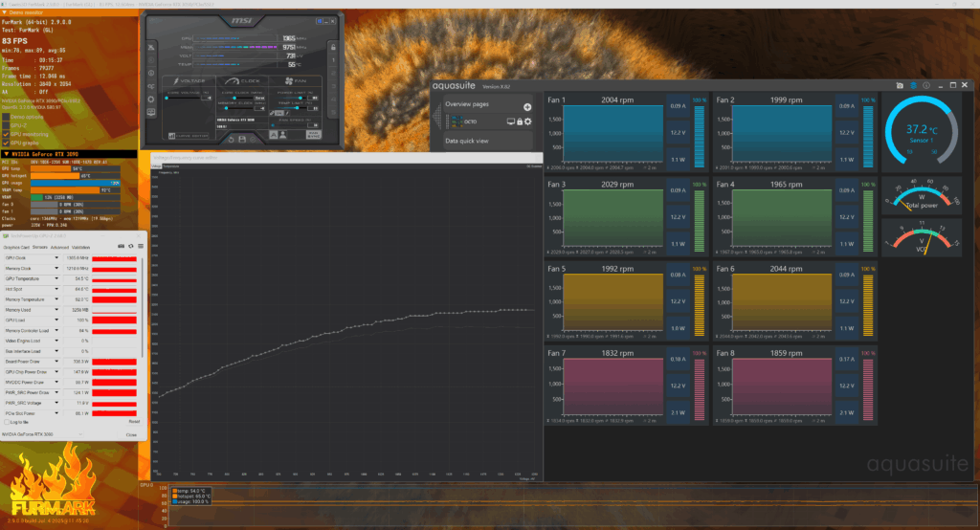Select Afterburner profile slot 1
This screenshot has width=980, height=530.
point(333,60)
